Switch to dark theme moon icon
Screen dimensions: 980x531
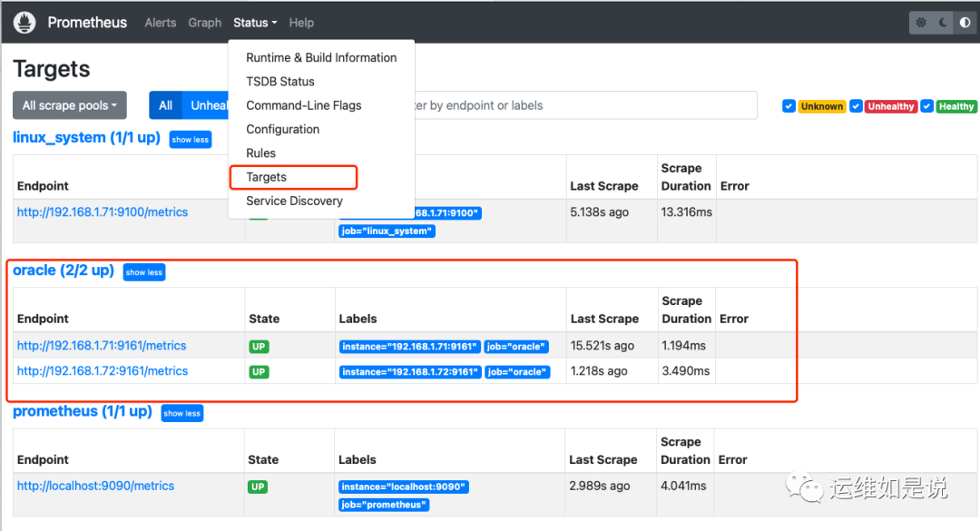[x=944, y=23]
